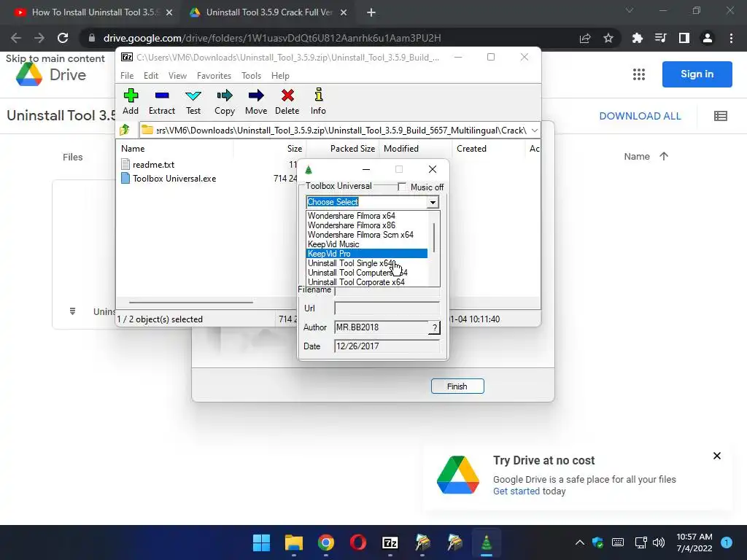Select KeepVid Pro in the list
747x560 pixels.
click(x=367, y=254)
